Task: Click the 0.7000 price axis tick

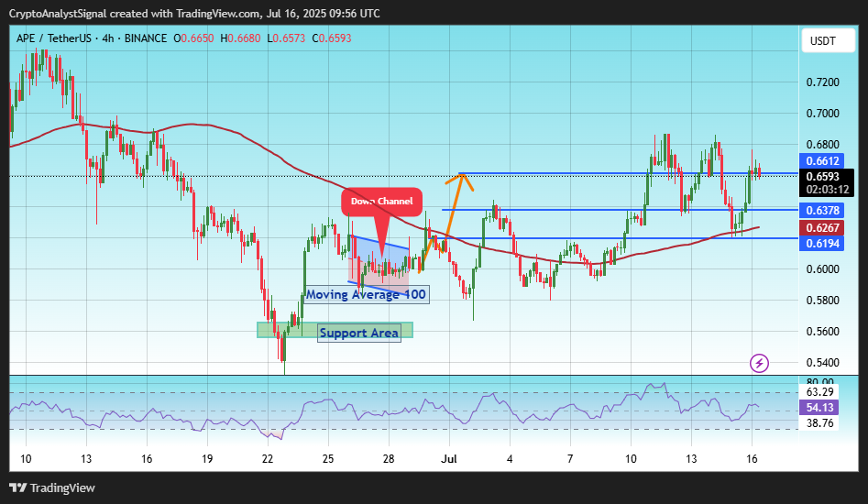Action: click(822, 114)
